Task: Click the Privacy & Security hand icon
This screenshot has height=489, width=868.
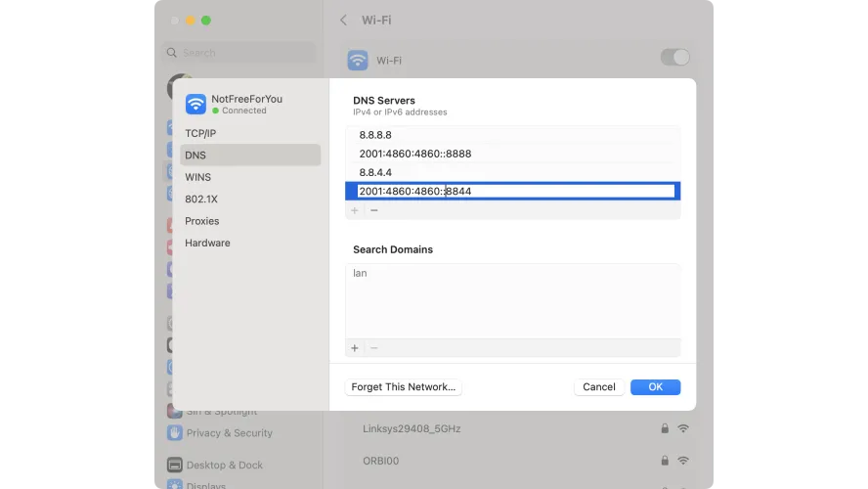Action: pos(175,432)
